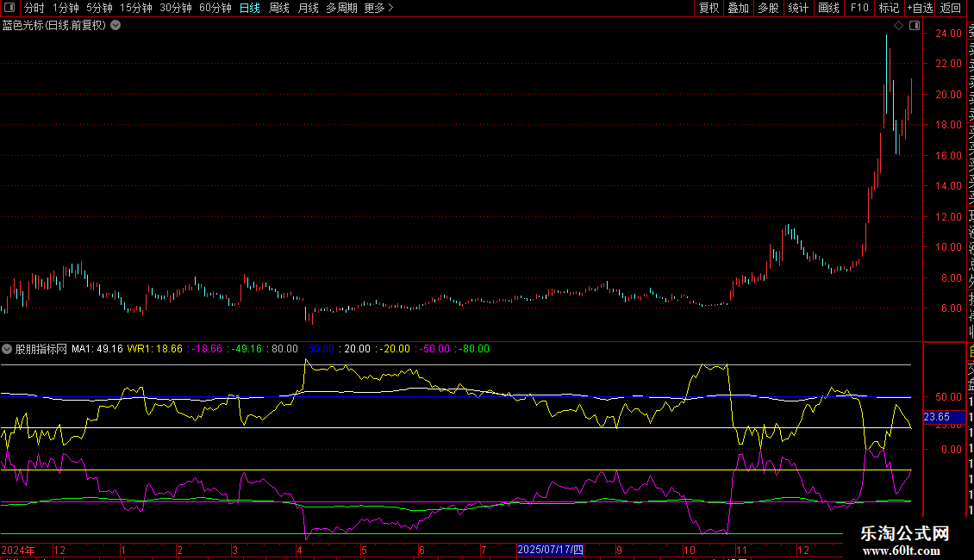Add stock to watchlist with +自选

click(x=920, y=8)
